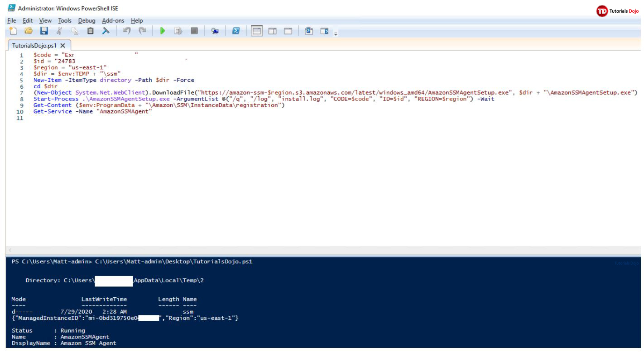644x352 pixels.
Task: Click the console prompt line with TutorialsDojo.ps1 path
Action: (x=132, y=262)
